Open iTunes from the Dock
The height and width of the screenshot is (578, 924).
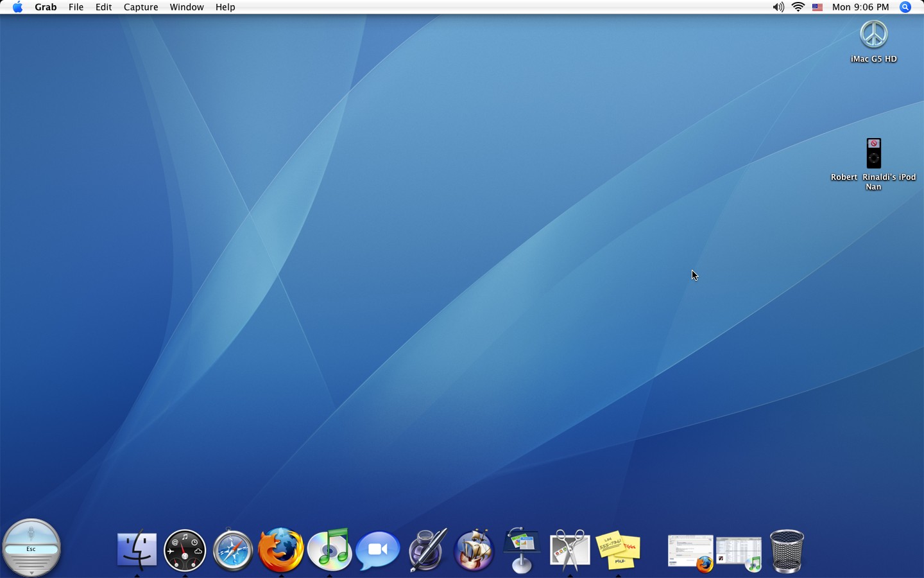(x=330, y=550)
